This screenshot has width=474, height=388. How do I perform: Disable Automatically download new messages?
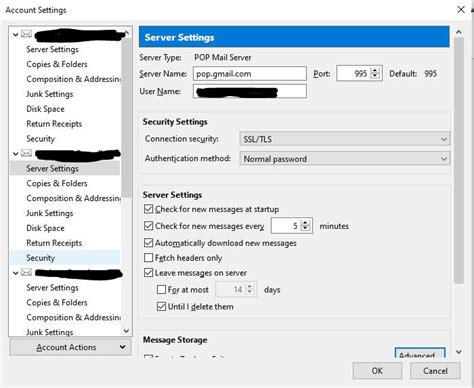click(148, 243)
